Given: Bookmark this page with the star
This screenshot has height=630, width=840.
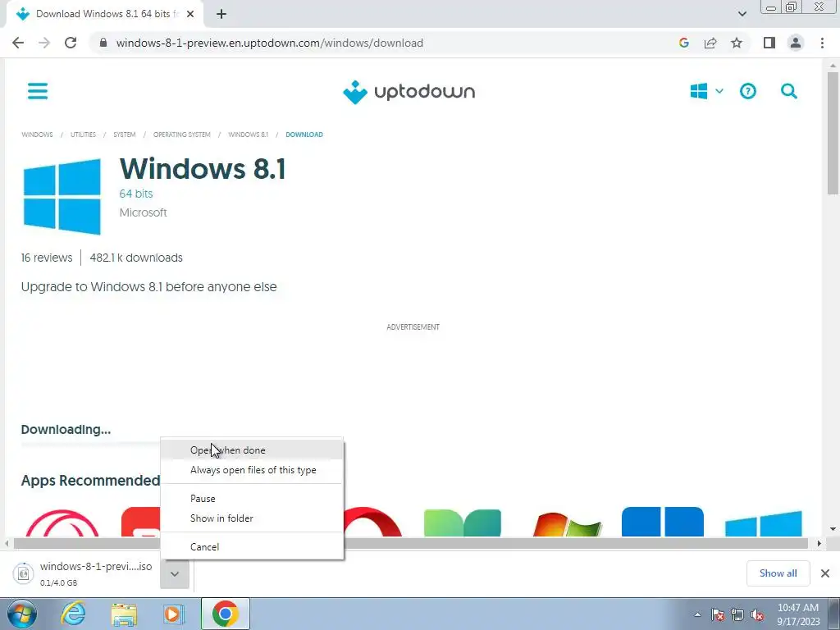Looking at the screenshot, I should [737, 43].
